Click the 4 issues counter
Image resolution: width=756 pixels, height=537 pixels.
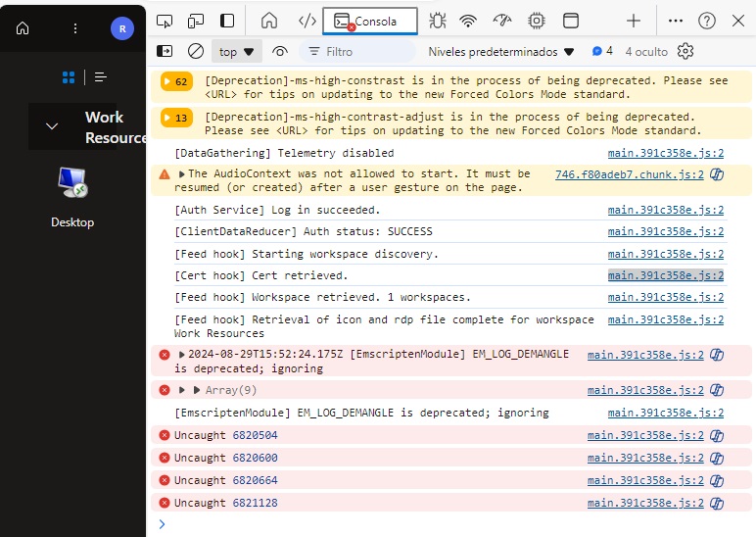coord(602,51)
